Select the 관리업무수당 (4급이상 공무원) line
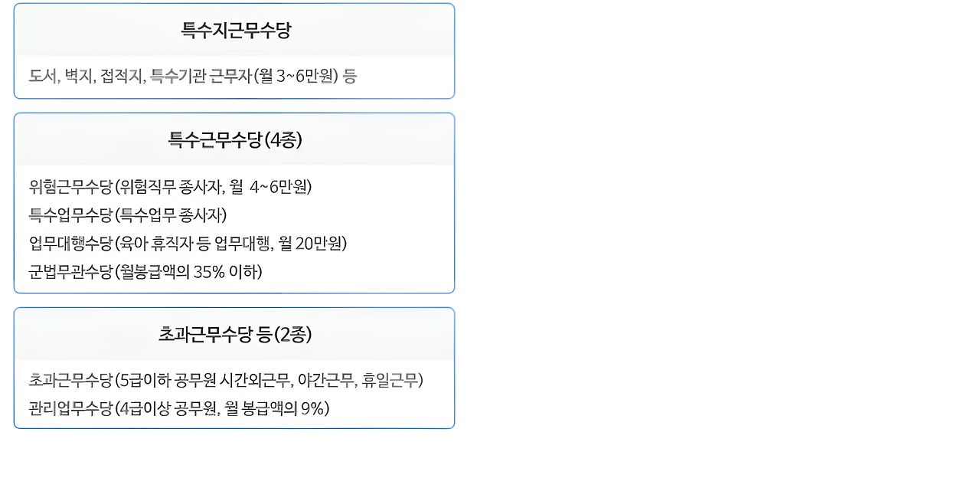Viewport: 980px width, 478px height. [179, 409]
